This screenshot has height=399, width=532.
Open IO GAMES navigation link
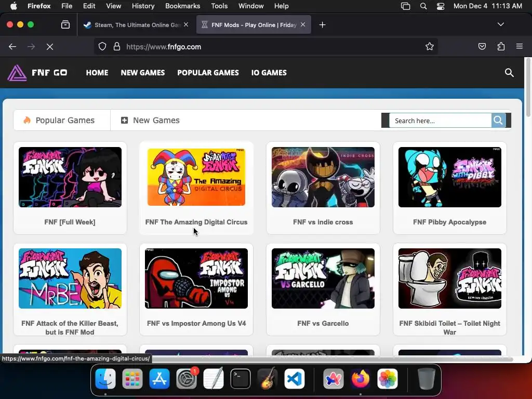pos(269,73)
